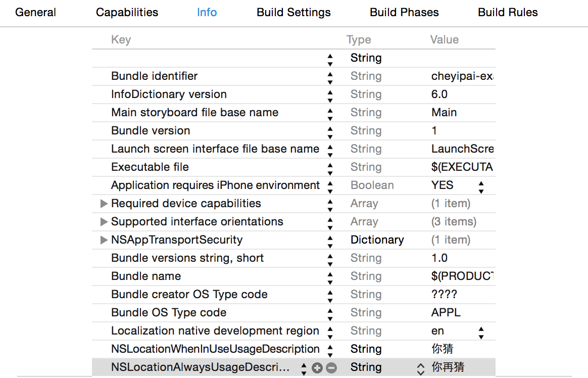Open the localization region 'en' value popup
The height and width of the screenshot is (378, 588).
(481, 332)
